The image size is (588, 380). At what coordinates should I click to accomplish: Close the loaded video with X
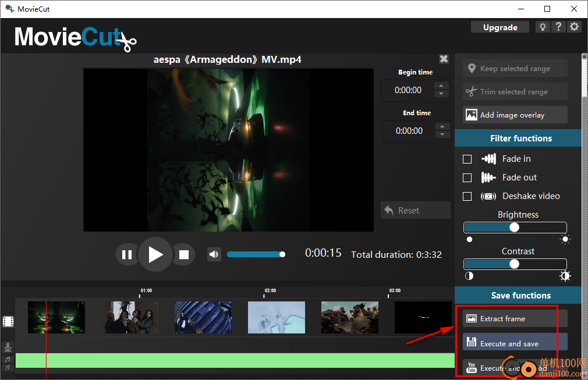[x=444, y=59]
